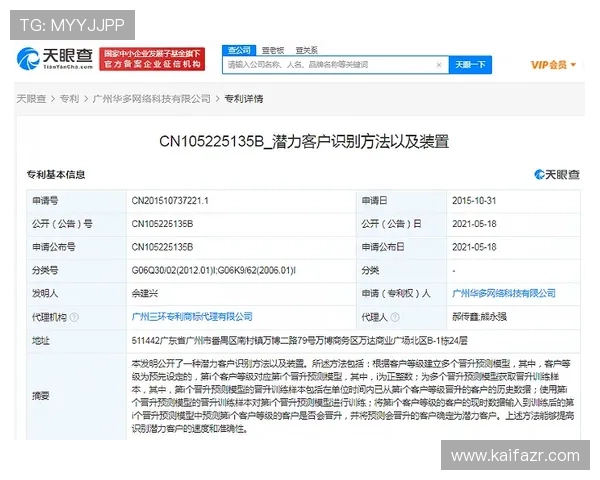Select agent names 郝传鑫;熊永强
This screenshot has width=600, height=480.
(x=479, y=317)
